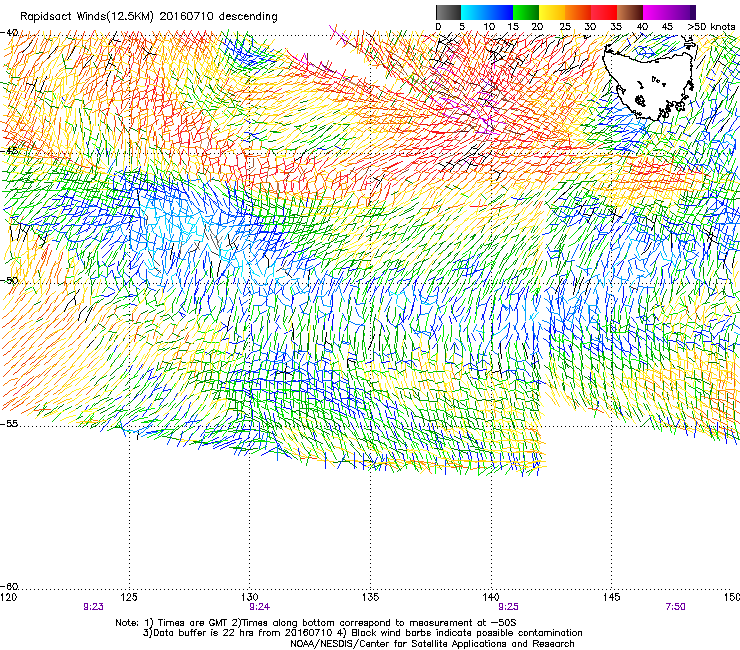
Task: Click the latitude axis label "-50"
Action: (x=9, y=280)
